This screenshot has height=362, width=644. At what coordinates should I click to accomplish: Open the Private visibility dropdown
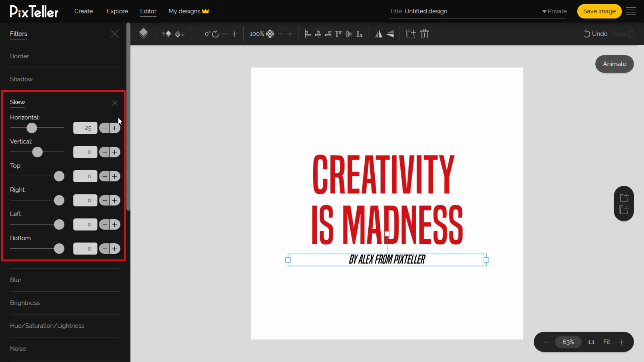[554, 11]
